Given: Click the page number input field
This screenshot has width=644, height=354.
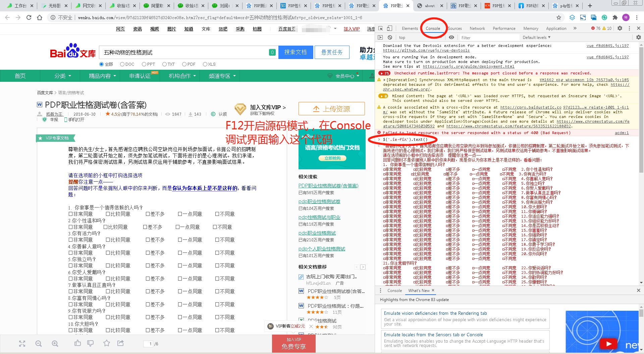Looking at the screenshot, I should [x=148, y=344].
